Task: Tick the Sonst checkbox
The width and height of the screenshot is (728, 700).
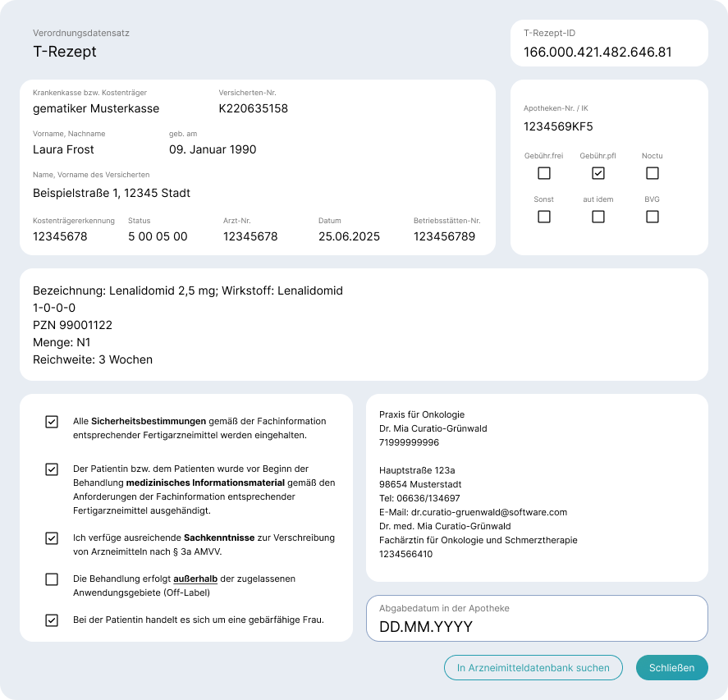Action: click(x=543, y=217)
